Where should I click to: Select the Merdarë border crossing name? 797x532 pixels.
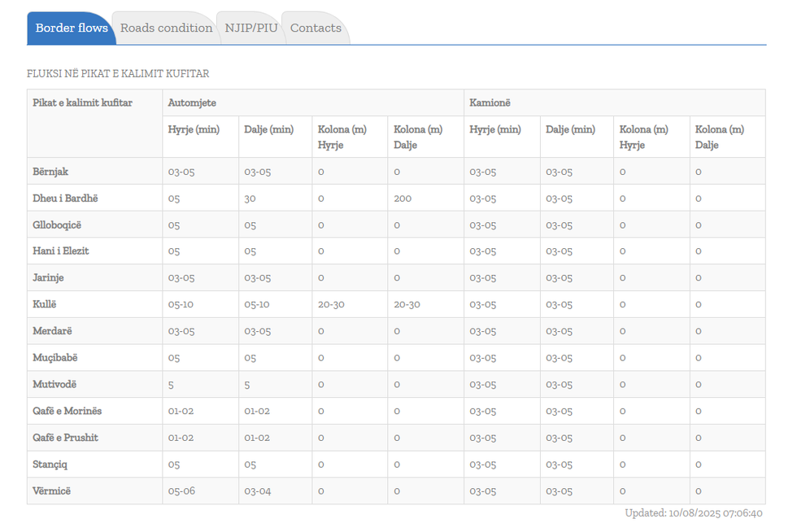[52, 331]
